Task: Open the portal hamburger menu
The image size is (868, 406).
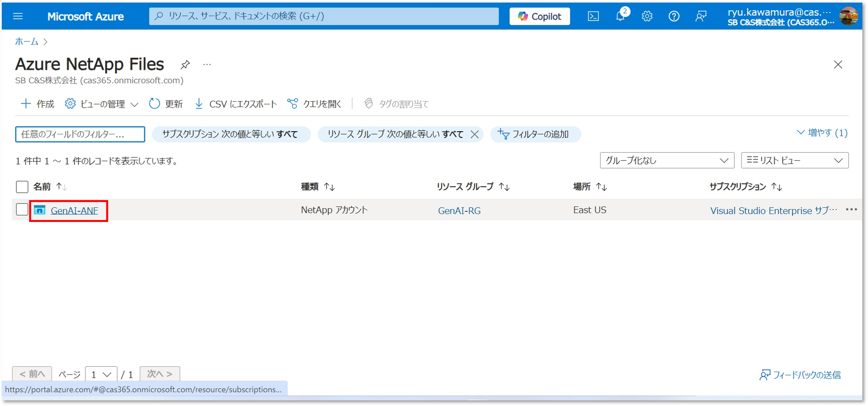Action: (18, 16)
